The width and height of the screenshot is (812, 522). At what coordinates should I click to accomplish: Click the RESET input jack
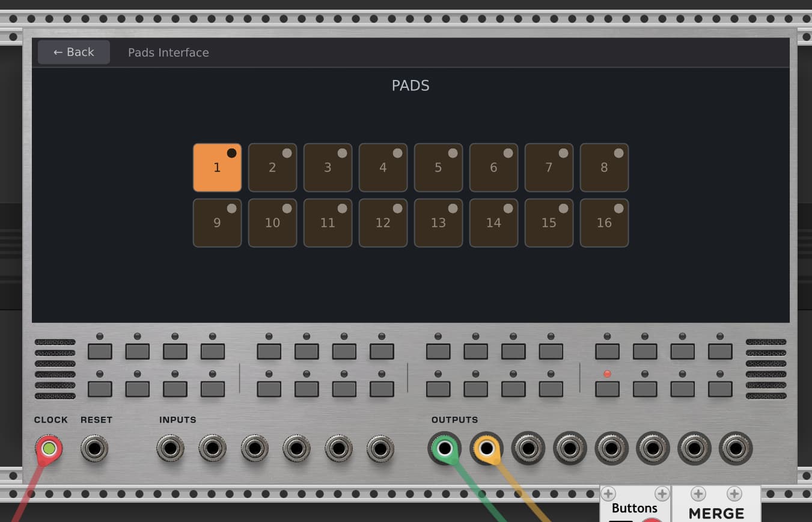(x=94, y=449)
